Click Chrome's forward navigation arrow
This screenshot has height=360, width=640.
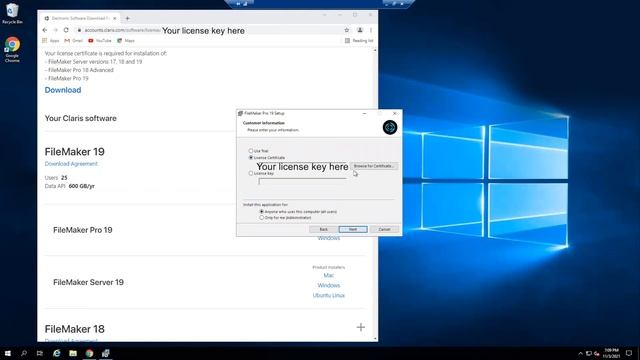click(56, 30)
